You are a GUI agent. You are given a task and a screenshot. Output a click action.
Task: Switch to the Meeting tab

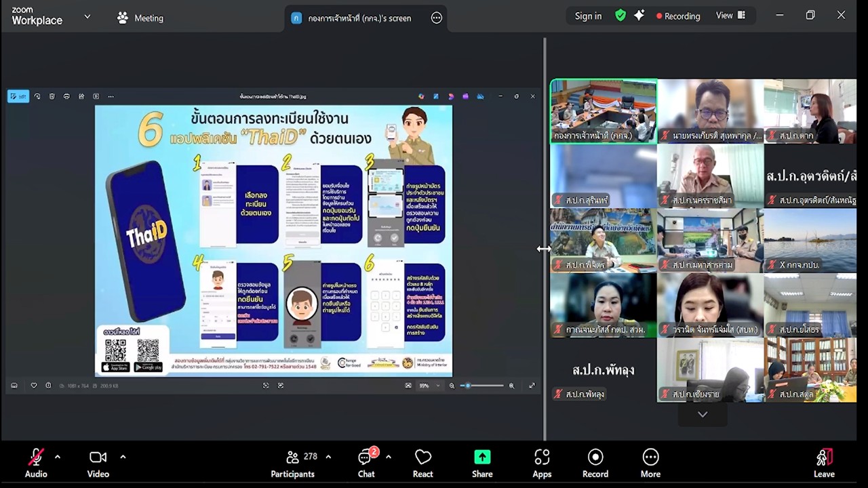(140, 18)
